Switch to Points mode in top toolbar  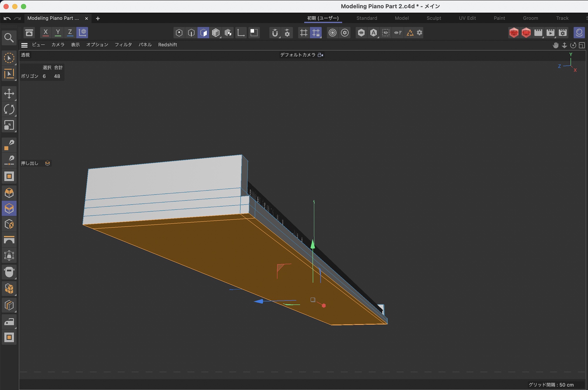tap(179, 33)
